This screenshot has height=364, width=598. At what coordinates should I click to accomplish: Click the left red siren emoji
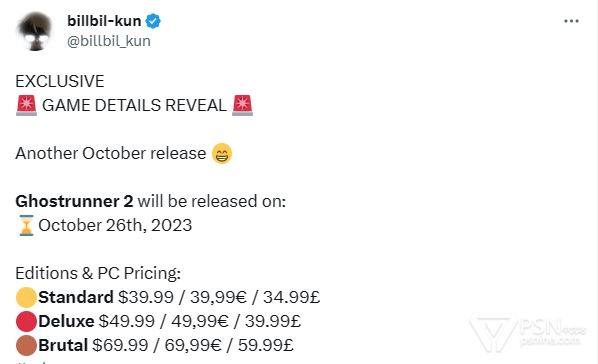pyautogui.click(x=26, y=105)
